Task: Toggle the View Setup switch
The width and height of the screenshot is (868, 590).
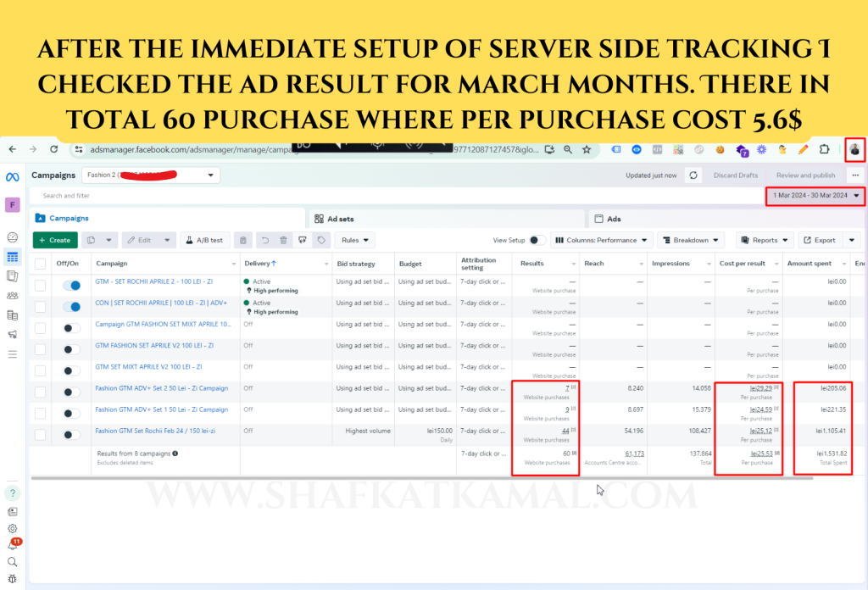Action: [537, 240]
